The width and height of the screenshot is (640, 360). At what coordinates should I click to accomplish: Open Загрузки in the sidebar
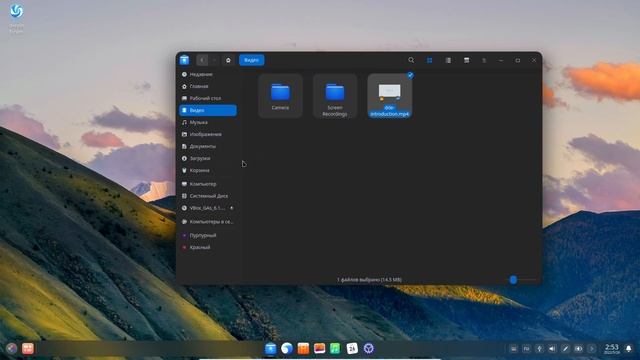tap(208, 158)
